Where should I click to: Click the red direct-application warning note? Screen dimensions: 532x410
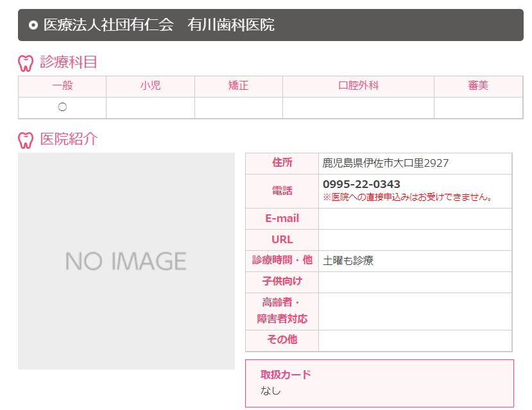point(408,197)
